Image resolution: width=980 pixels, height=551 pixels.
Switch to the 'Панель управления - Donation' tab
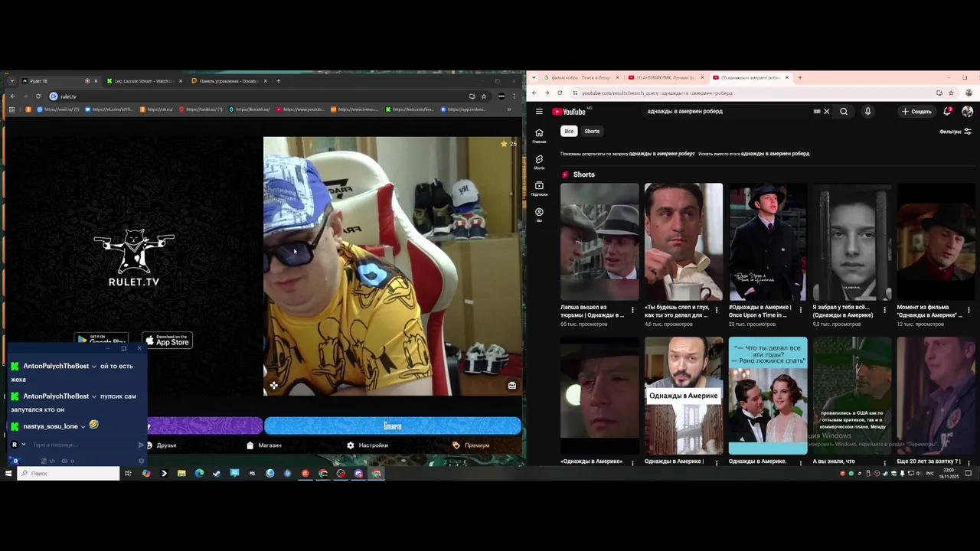(227, 81)
